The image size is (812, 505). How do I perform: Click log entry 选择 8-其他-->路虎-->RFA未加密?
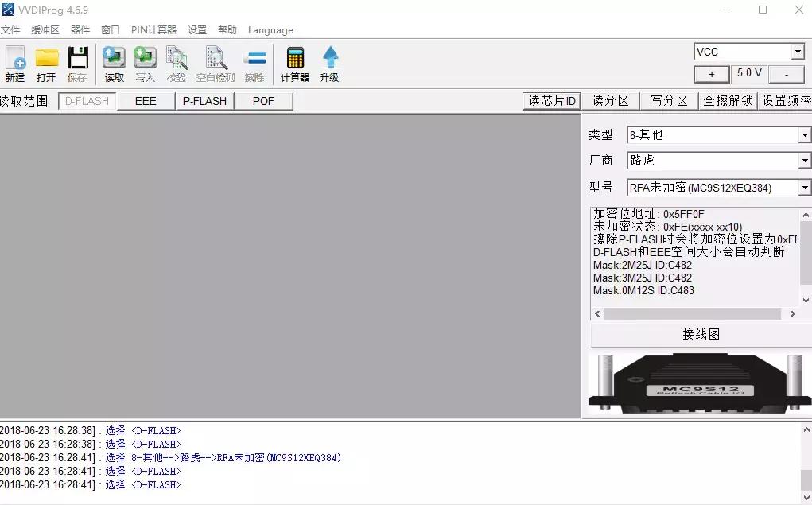coord(223,458)
